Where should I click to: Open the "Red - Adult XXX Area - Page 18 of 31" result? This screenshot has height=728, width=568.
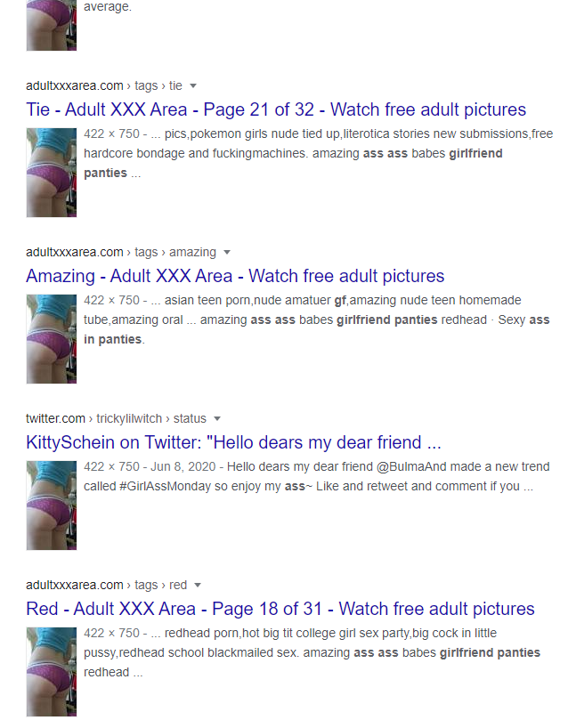point(280,609)
